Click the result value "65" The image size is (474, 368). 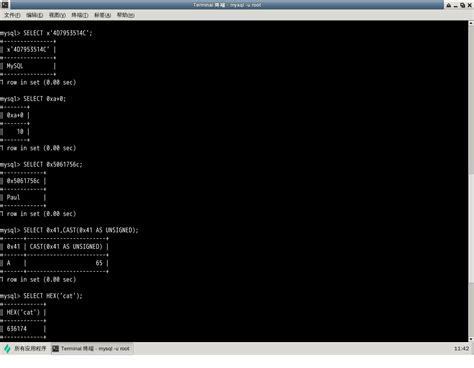tap(99, 263)
